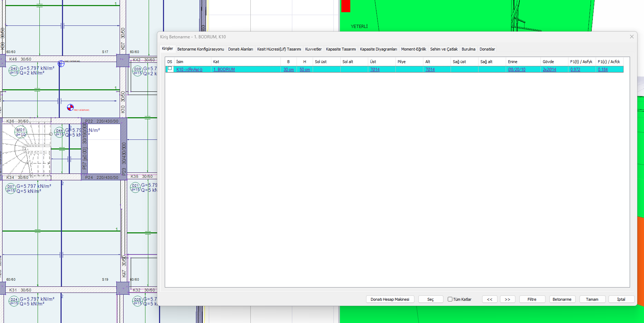Viewport: 644px width, 323px height.
Task: Switch to the Kuvvetler tab
Action: (x=313, y=49)
